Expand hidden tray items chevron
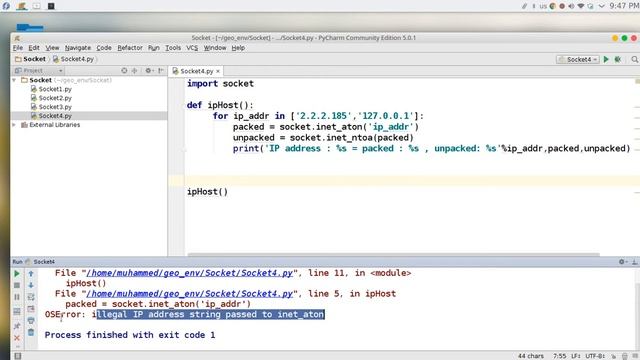 click(x=601, y=6)
